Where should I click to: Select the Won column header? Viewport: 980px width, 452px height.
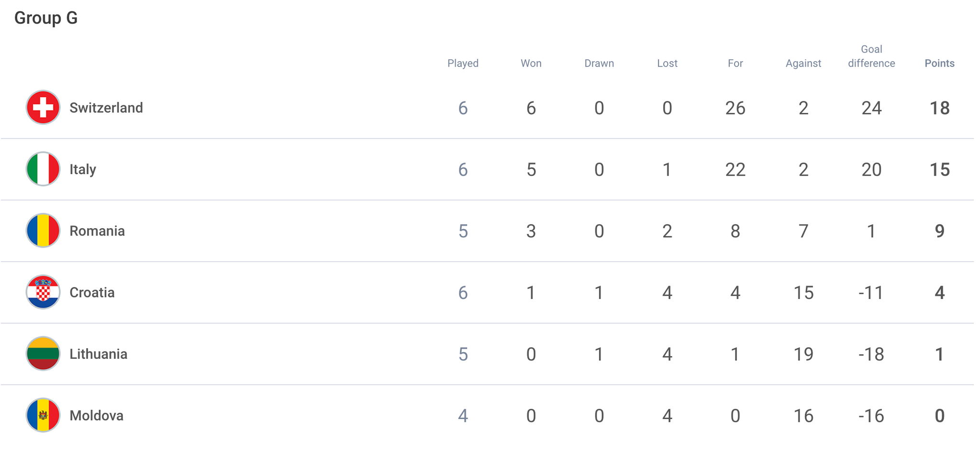point(531,64)
